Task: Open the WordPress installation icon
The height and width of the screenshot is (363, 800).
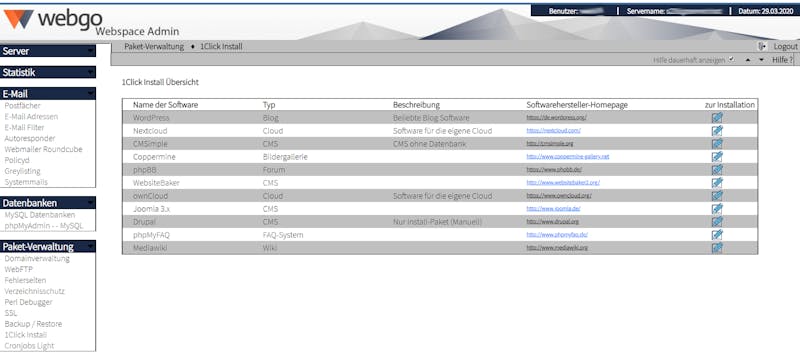Action: (717, 117)
